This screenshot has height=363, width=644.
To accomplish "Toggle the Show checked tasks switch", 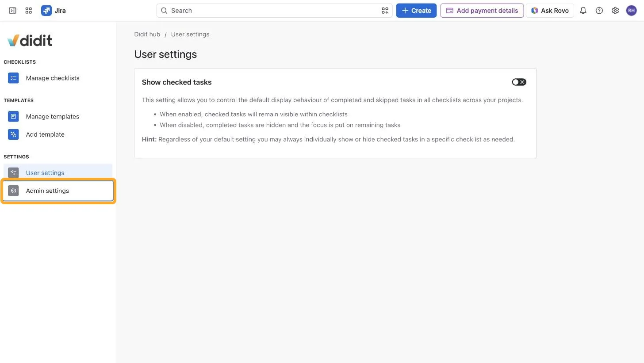I will pos(519,82).
